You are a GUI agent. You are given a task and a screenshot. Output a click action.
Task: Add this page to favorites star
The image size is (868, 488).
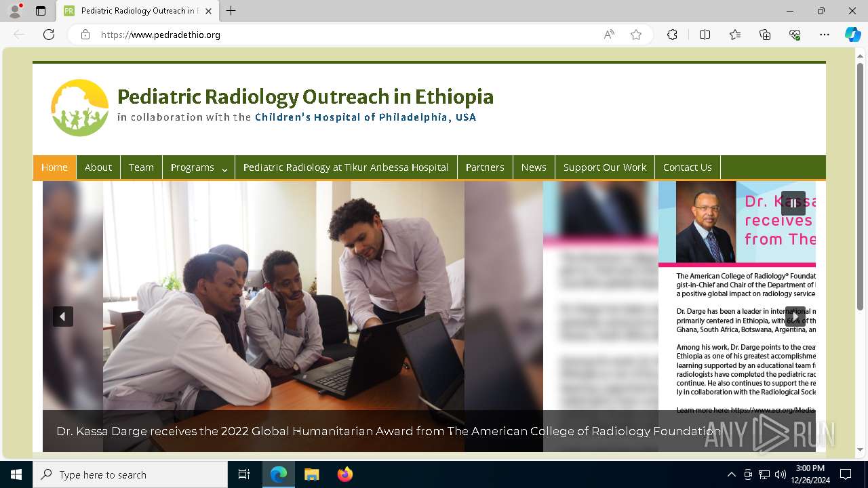point(636,35)
